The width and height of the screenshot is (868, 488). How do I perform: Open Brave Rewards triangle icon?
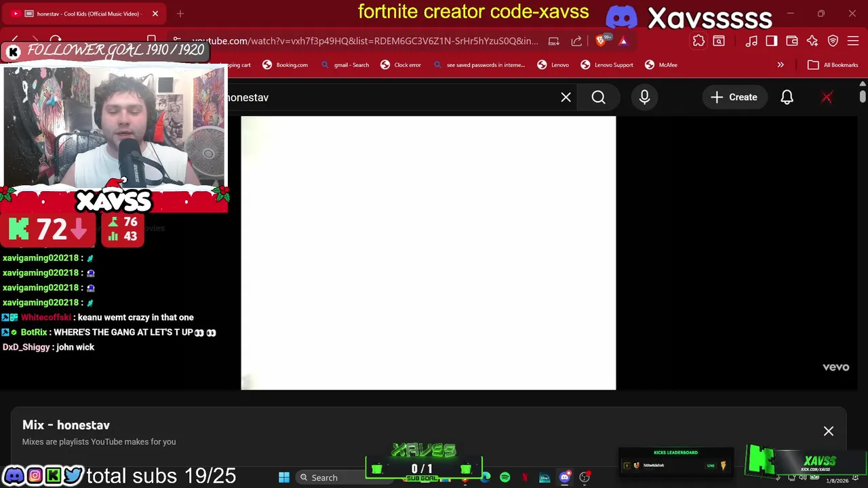(x=623, y=41)
